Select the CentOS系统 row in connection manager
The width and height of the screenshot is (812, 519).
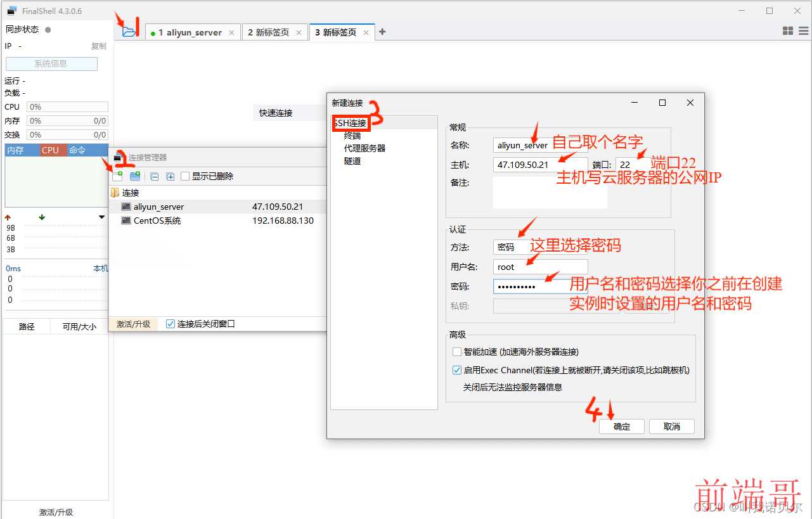[219, 221]
